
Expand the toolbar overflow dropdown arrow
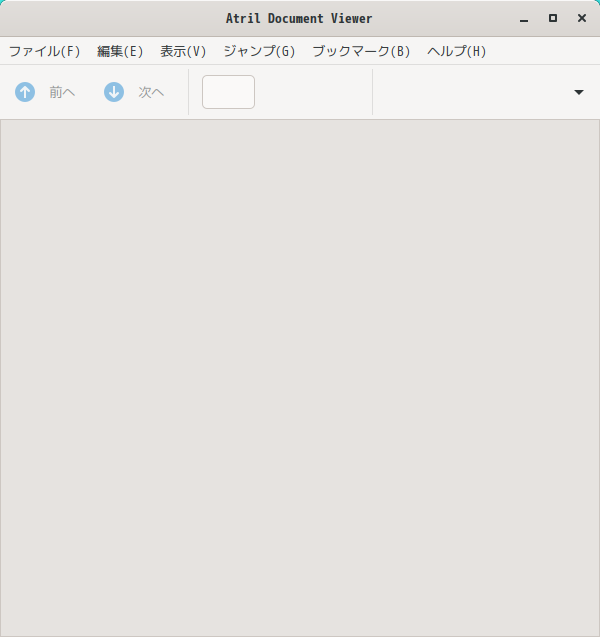579,92
